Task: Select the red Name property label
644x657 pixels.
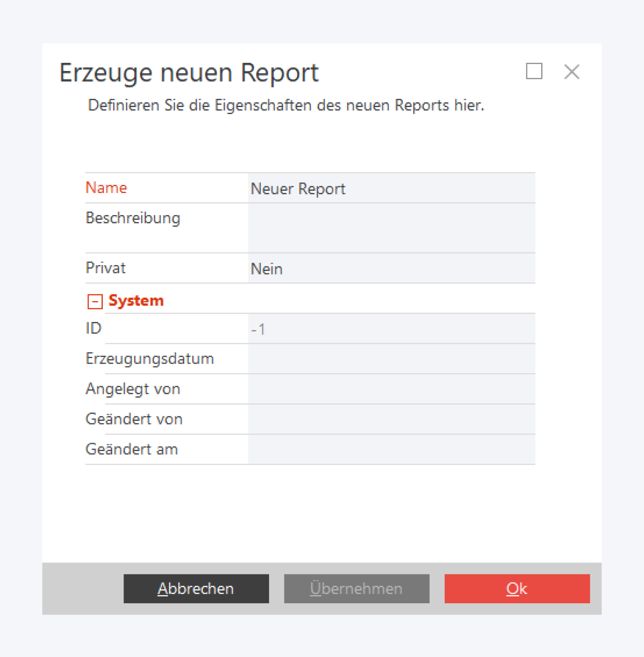Action: click(106, 188)
